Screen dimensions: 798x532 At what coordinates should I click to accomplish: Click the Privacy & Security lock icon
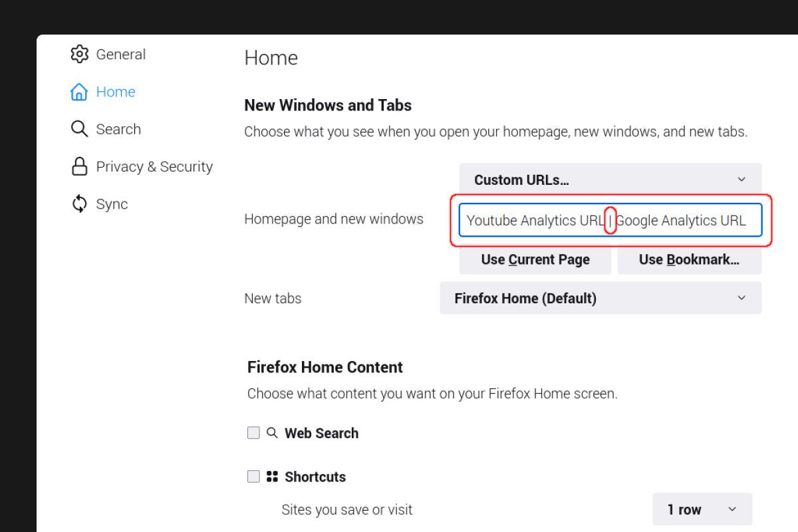[x=79, y=166]
